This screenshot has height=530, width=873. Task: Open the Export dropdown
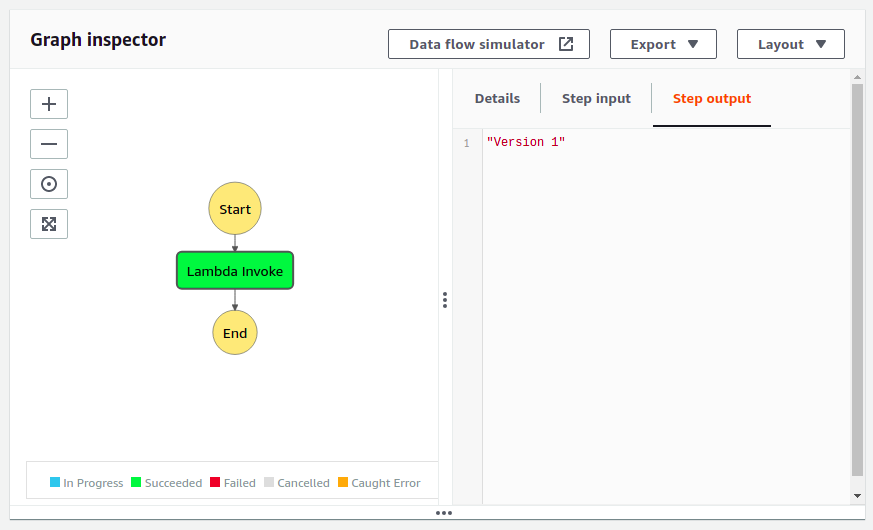click(x=663, y=44)
